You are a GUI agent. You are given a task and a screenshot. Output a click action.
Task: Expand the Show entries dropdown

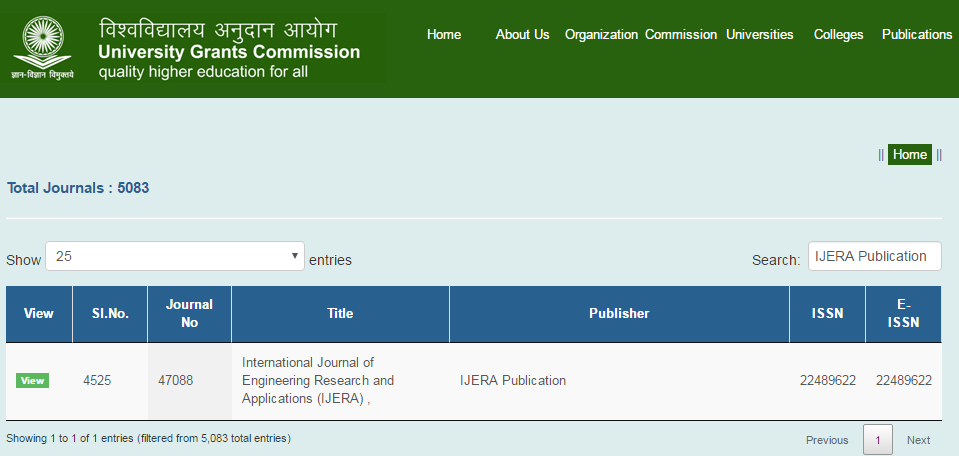tap(175, 256)
